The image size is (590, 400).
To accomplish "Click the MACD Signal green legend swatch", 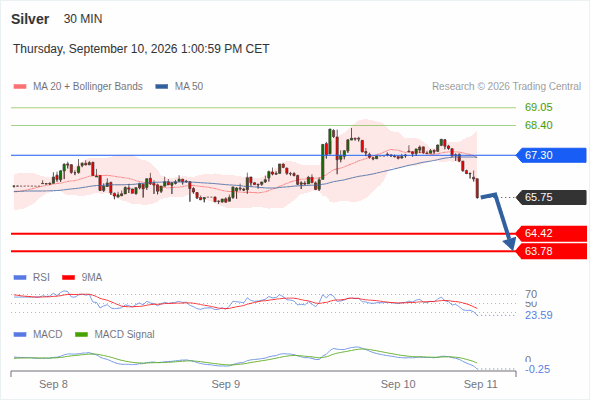I will (81, 335).
